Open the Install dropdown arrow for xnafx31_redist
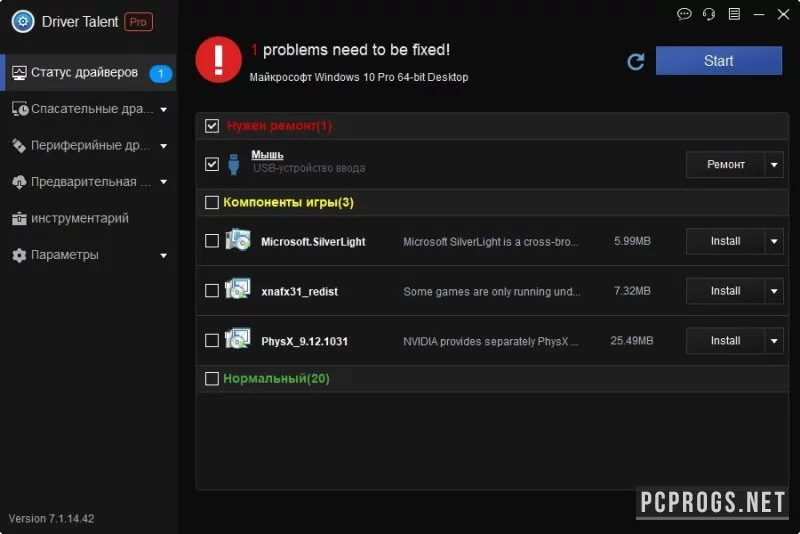 click(x=774, y=291)
